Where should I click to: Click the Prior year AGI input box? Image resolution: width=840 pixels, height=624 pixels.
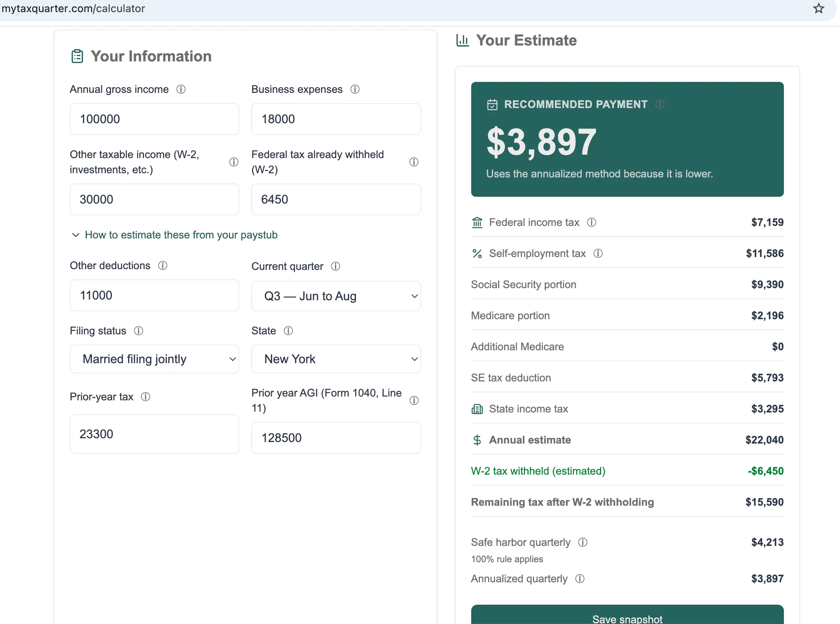click(336, 438)
